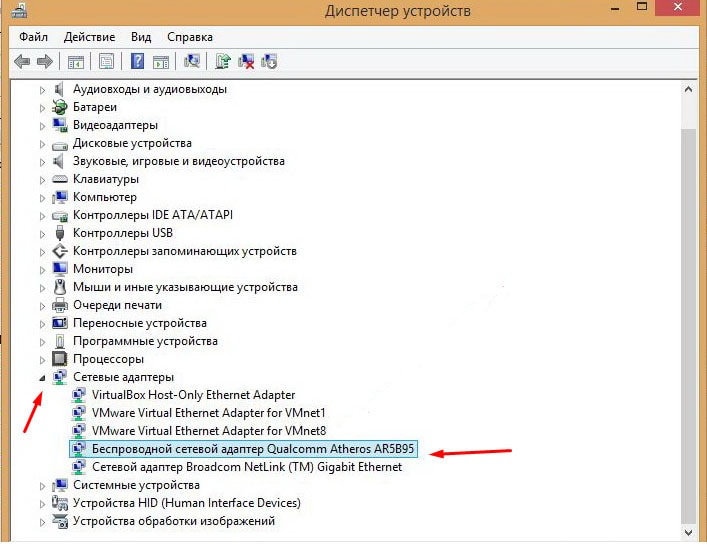
Task: Click the scrollbar up arrow
Action: (688, 89)
